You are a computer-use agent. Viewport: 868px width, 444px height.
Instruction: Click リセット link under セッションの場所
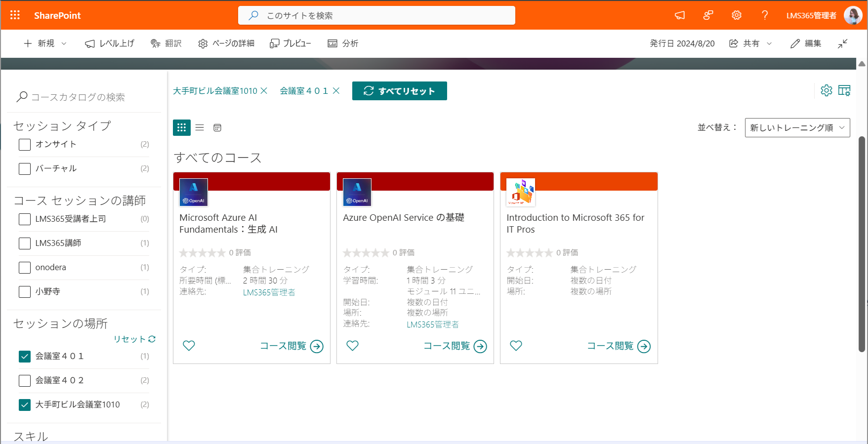(x=134, y=339)
